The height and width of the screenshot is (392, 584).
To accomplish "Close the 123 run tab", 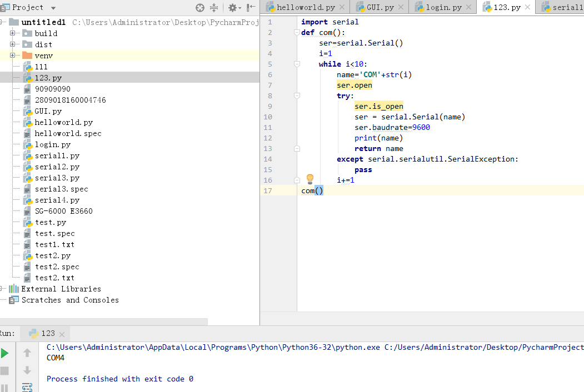I will pyautogui.click(x=62, y=334).
